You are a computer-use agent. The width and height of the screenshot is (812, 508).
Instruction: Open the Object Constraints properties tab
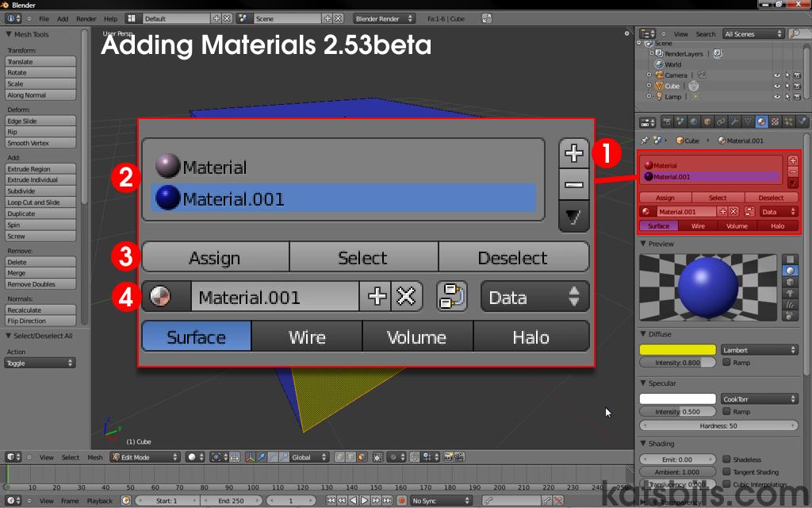721,121
